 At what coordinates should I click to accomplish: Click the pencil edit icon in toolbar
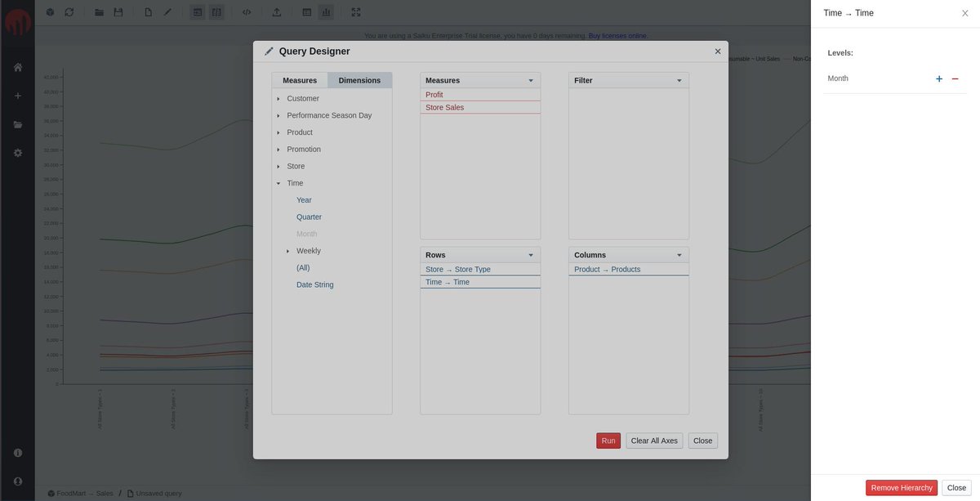(167, 12)
